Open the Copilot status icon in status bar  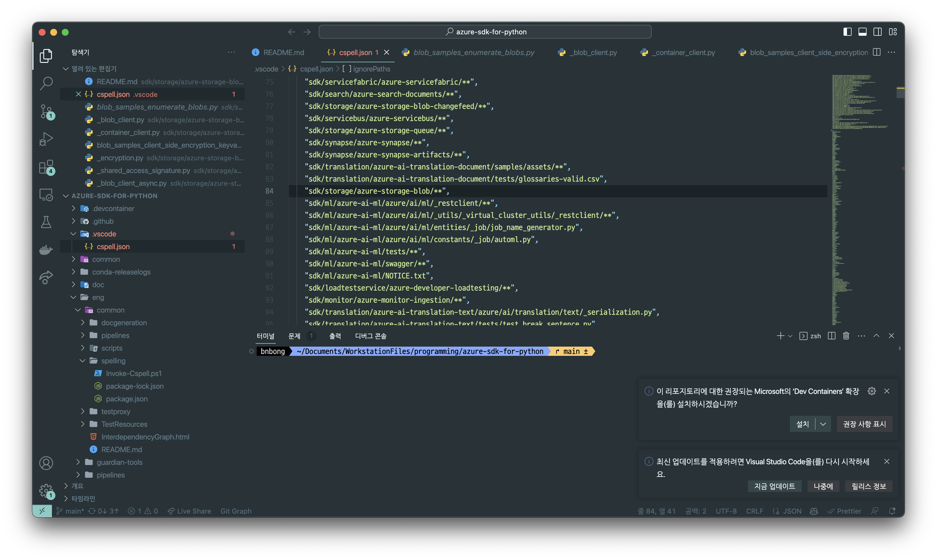pyautogui.click(x=814, y=511)
